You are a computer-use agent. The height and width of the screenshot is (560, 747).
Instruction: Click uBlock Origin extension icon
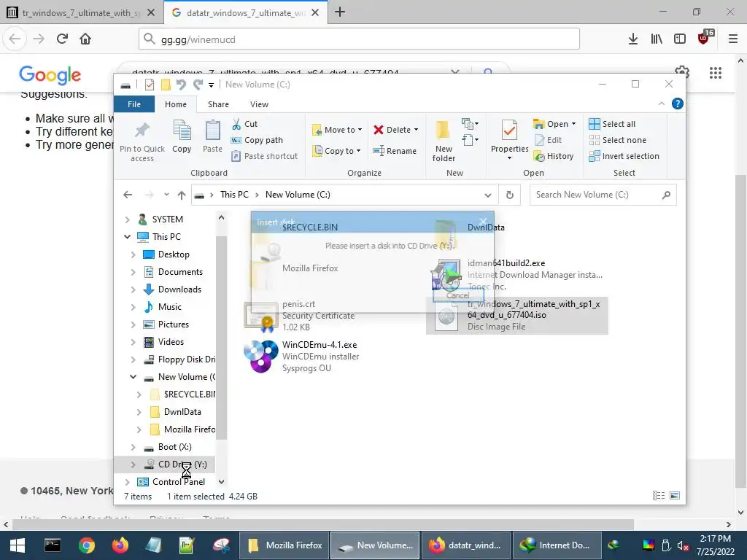[704, 38]
